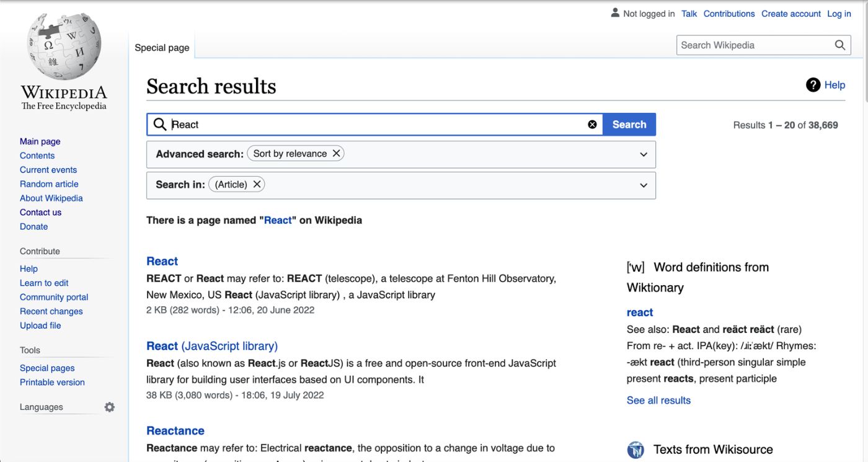Open the Recent changes sidebar link

pos(51,311)
